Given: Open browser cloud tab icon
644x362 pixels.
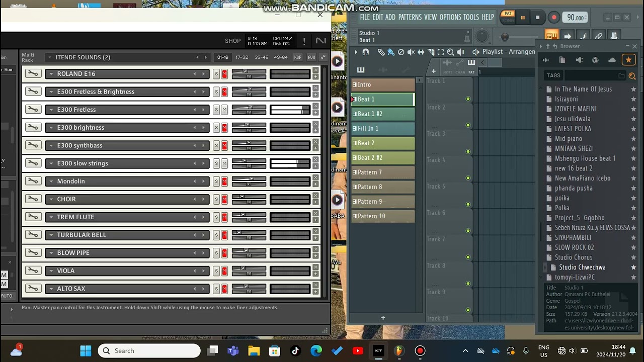Looking at the screenshot, I should 612,60.
